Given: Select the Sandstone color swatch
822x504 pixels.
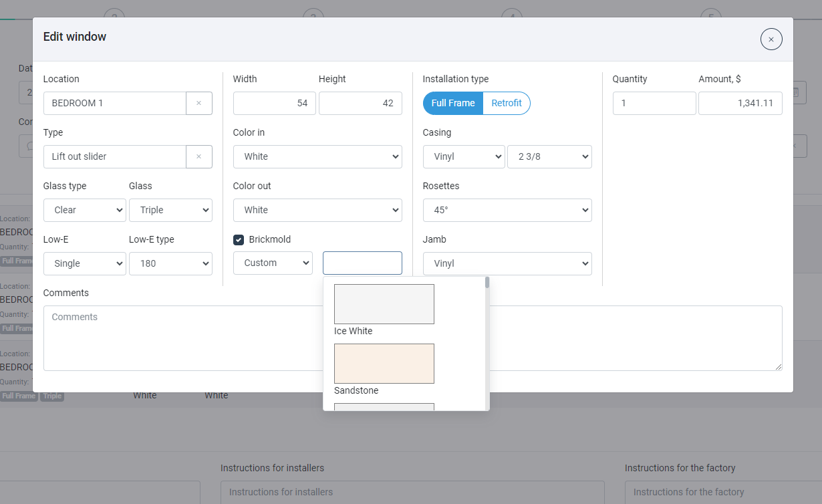Looking at the screenshot, I should tap(384, 363).
